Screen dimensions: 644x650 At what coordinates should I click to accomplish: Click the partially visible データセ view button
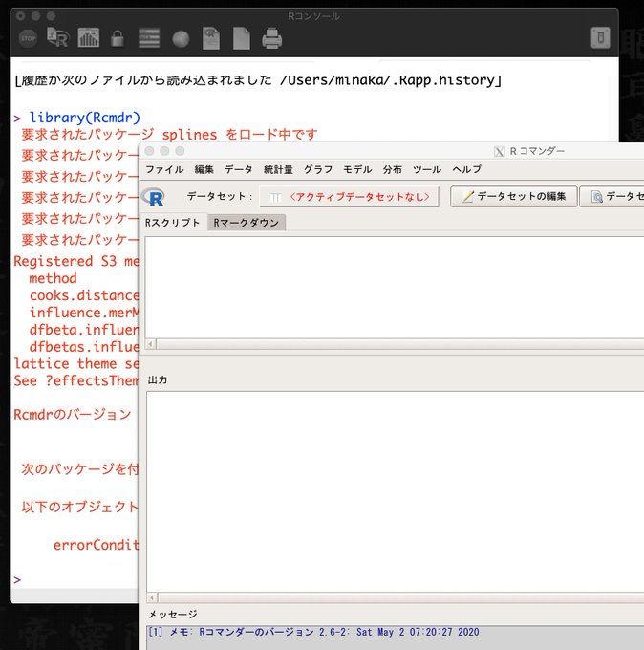(612, 197)
